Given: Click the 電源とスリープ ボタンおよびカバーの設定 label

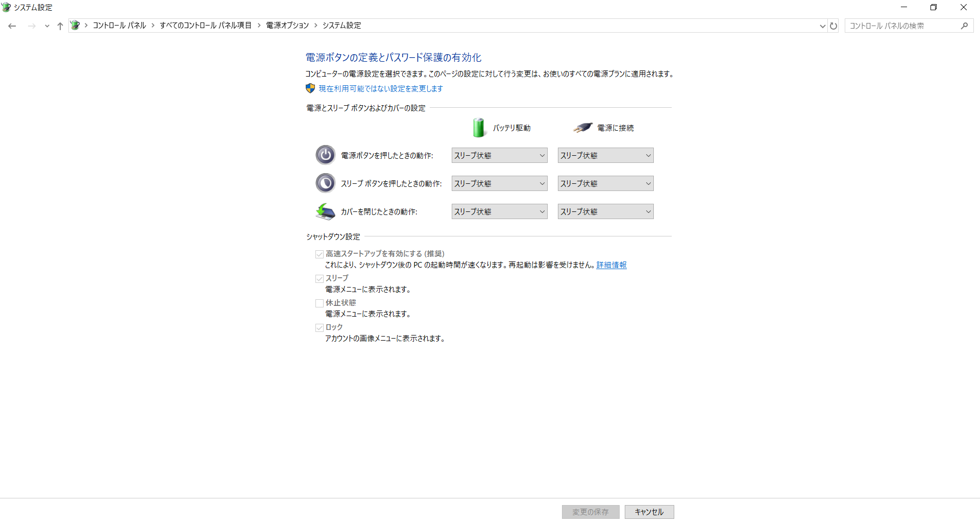Looking at the screenshot, I should point(366,108).
